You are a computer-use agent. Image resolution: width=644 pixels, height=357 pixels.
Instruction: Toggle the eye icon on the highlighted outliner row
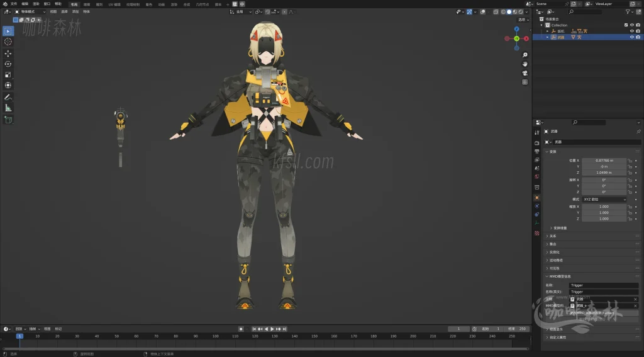tap(632, 37)
